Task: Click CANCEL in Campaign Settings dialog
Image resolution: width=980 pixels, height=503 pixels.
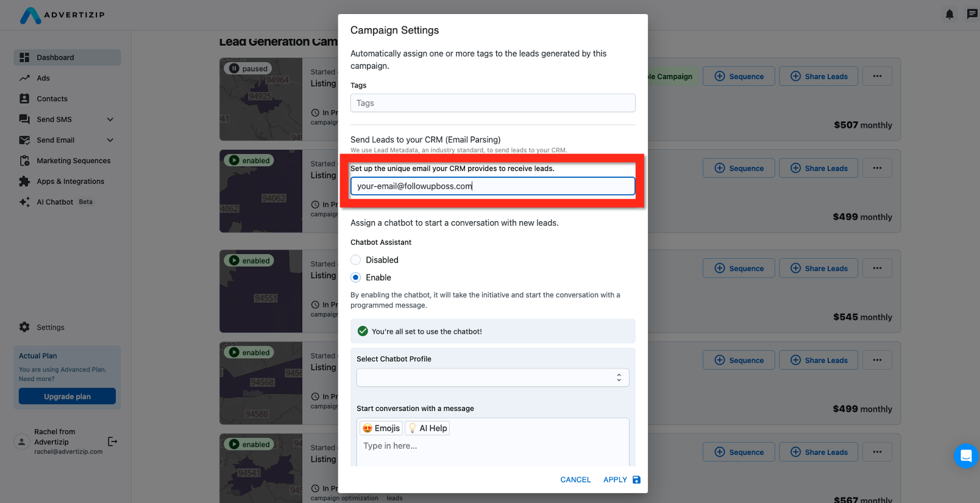Action: point(575,480)
